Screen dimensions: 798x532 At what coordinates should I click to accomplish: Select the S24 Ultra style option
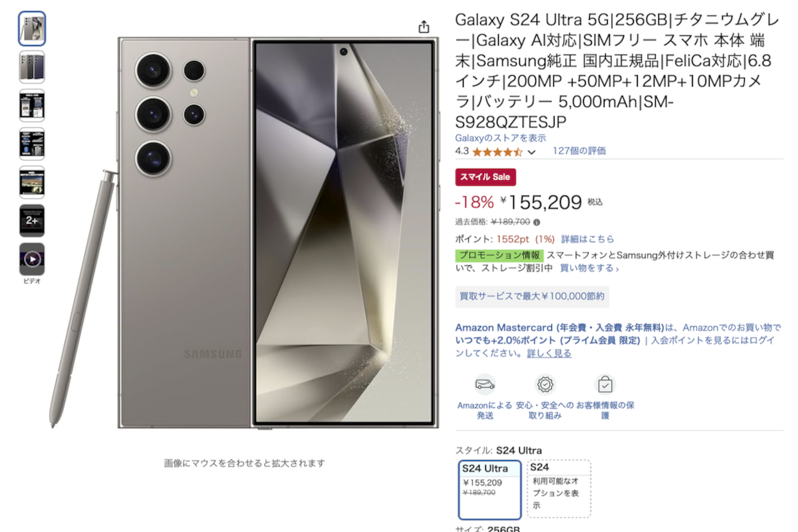click(490, 489)
